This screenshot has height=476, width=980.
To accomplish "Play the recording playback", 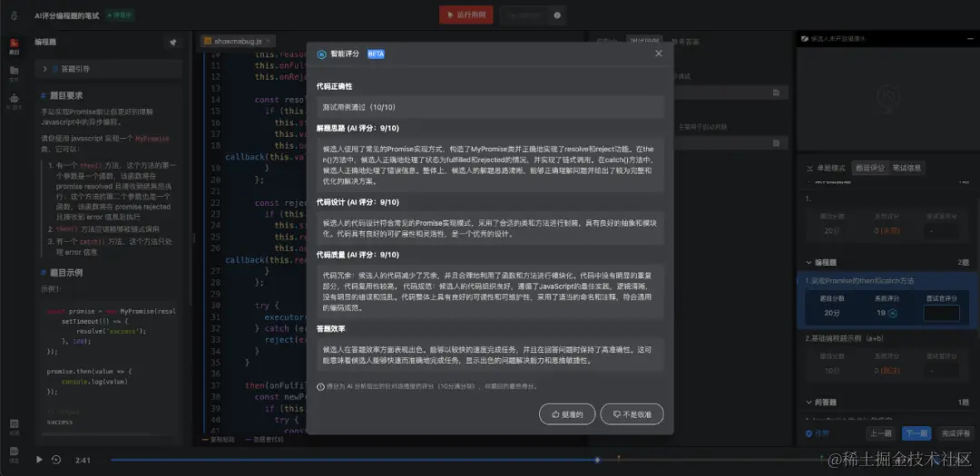I will (39, 460).
